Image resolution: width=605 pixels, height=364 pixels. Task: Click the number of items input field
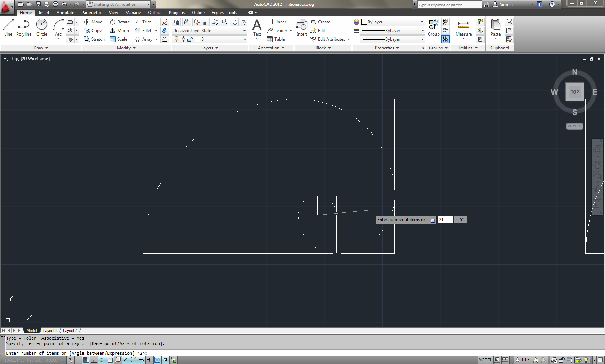(445, 220)
